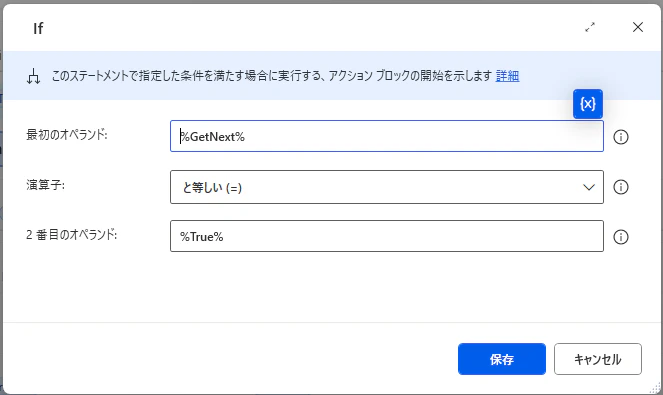Click the If-branch icon in the blue banner
The image size is (663, 395).
[33, 77]
